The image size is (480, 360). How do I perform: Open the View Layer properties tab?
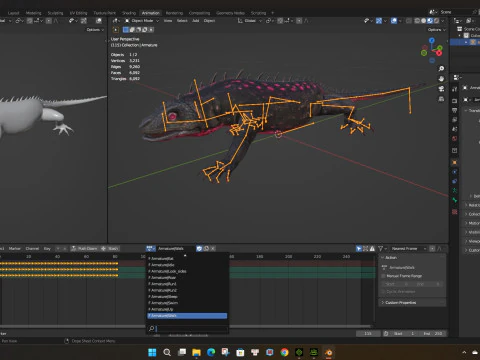pos(455,119)
